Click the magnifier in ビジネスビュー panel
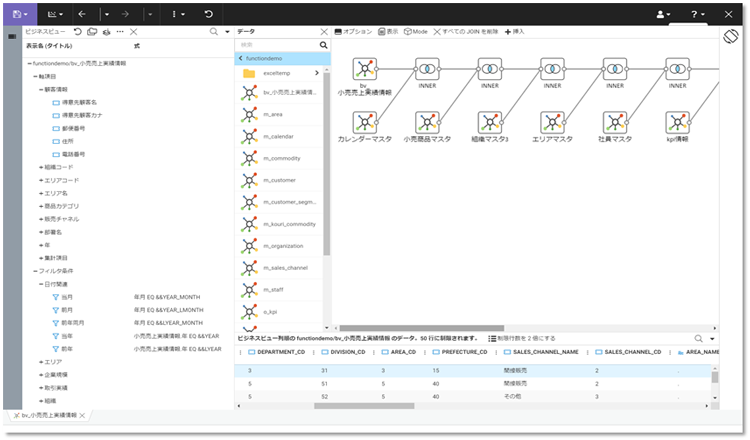Viewport: 750px width, 440px height. click(x=214, y=32)
